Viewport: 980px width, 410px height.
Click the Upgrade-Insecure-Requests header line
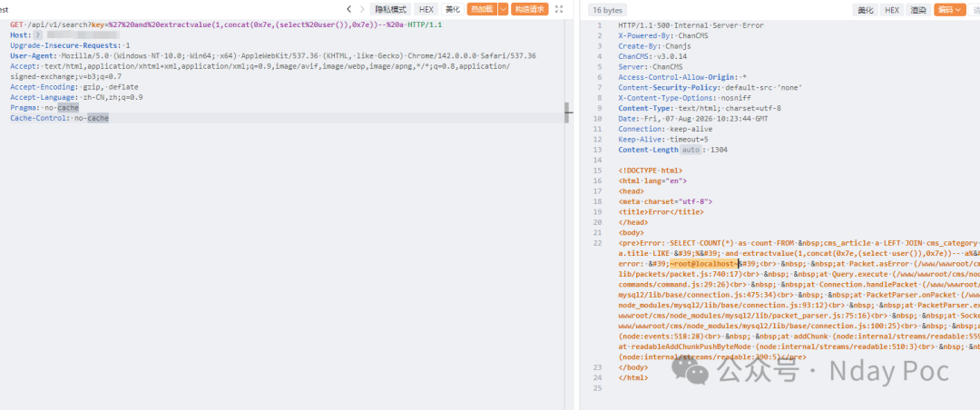pos(70,45)
